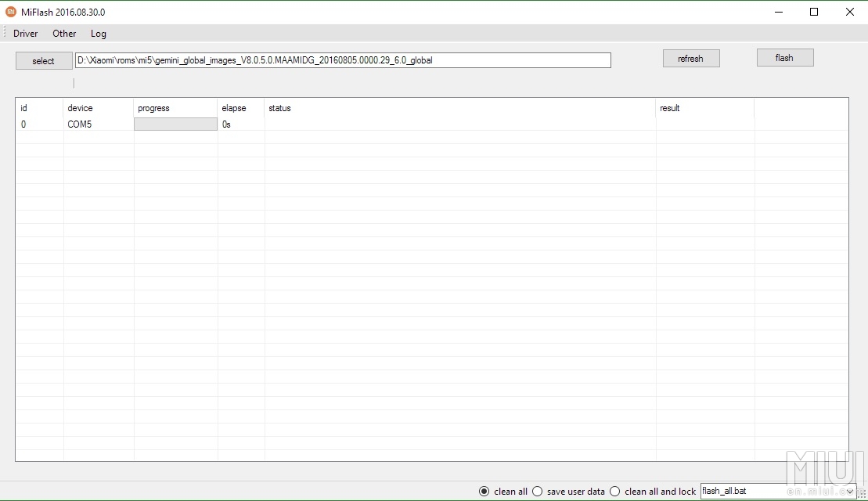
Task: Choose the save user data option
Action: [x=538, y=492]
